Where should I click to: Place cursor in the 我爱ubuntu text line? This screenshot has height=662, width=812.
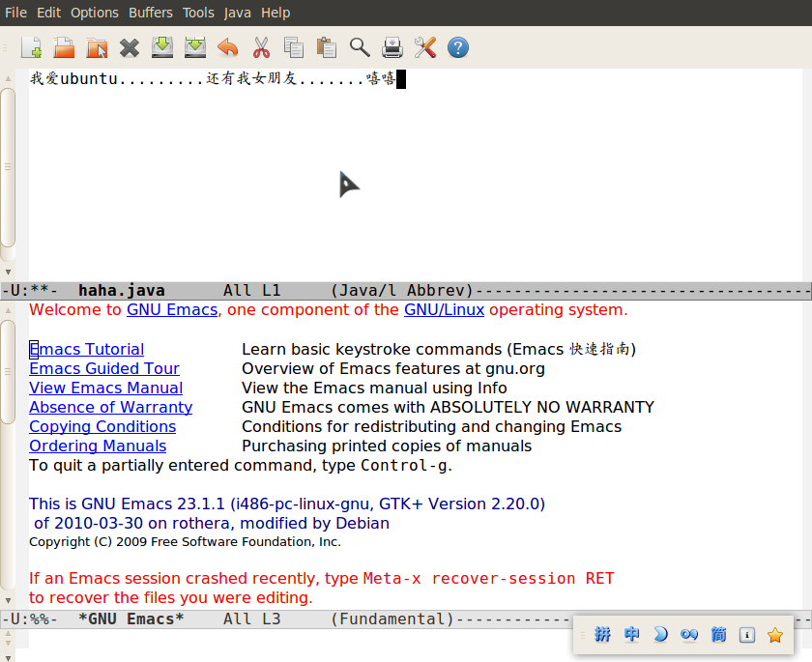(x=213, y=78)
